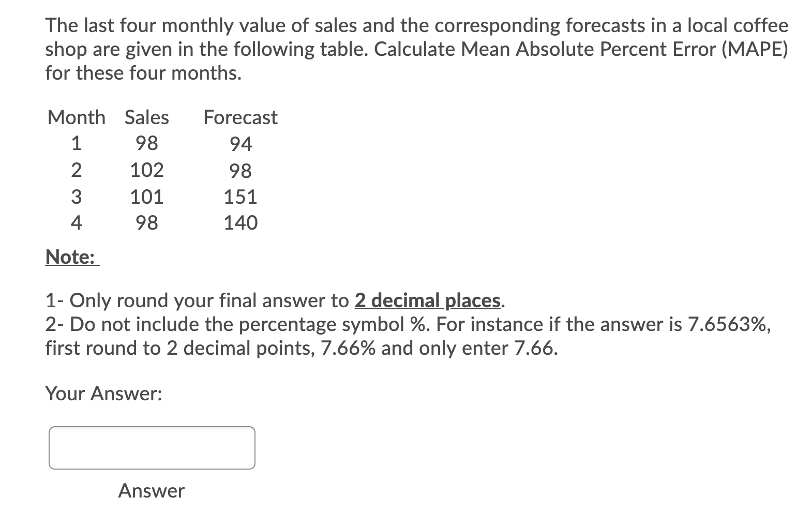The width and height of the screenshot is (812, 512).
Task: Click the Sales column header
Action: click(146, 117)
